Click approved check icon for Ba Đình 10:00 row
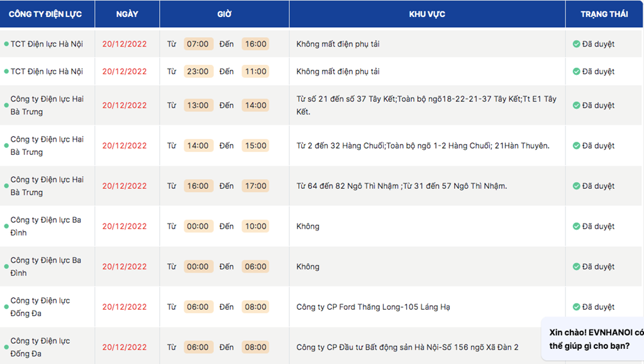Image resolution: width=644 pixels, height=364 pixels. coord(576,226)
